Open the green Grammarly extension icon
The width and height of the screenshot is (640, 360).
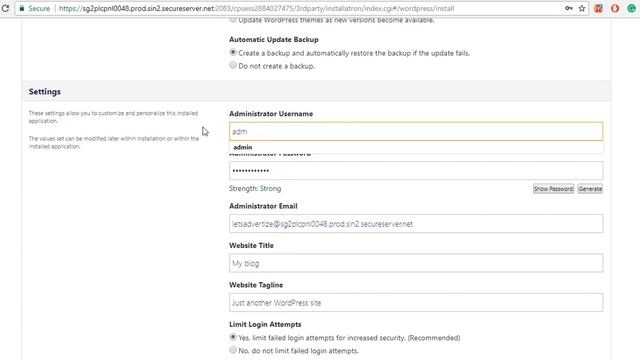[631, 8]
